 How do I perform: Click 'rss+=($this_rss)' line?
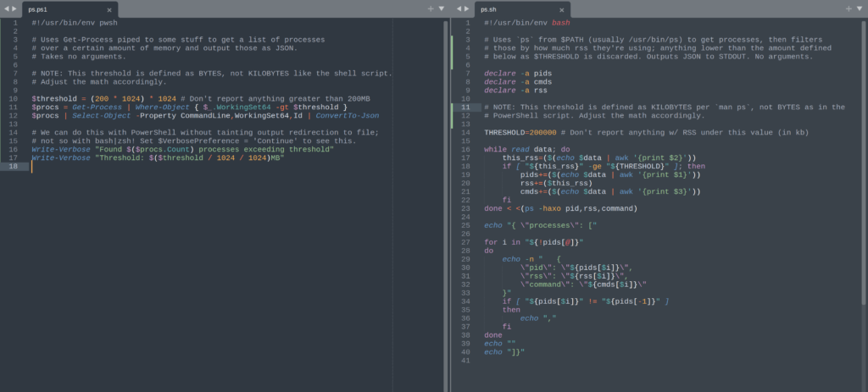coord(556,184)
